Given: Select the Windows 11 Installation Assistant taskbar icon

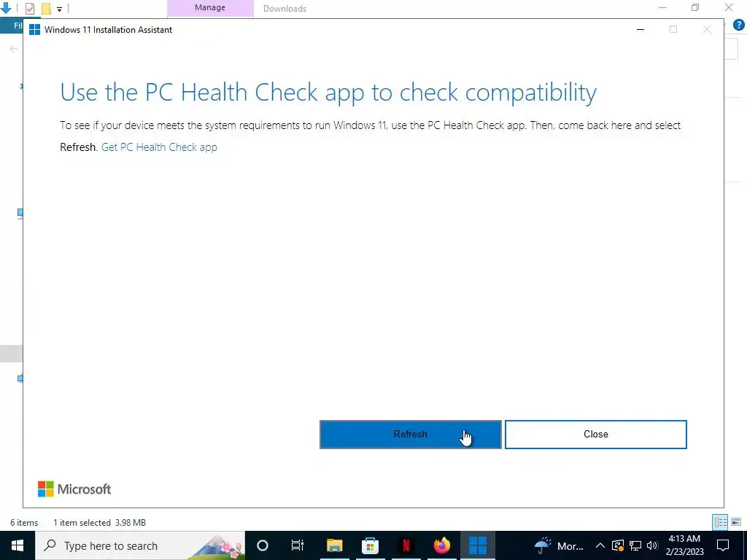Looking at the screenshot, I should point(477,545).
